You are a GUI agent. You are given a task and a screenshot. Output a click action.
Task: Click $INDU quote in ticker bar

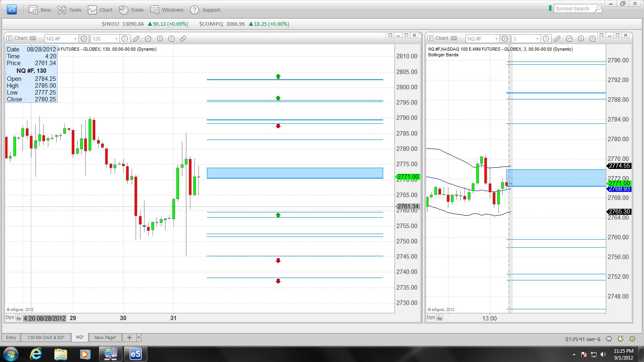click(145, 24)
